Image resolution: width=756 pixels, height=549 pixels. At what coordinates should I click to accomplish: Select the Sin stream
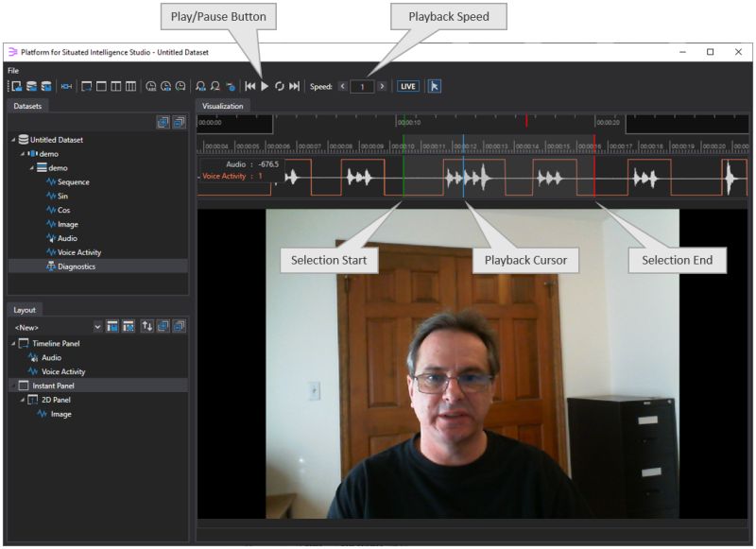62,197
